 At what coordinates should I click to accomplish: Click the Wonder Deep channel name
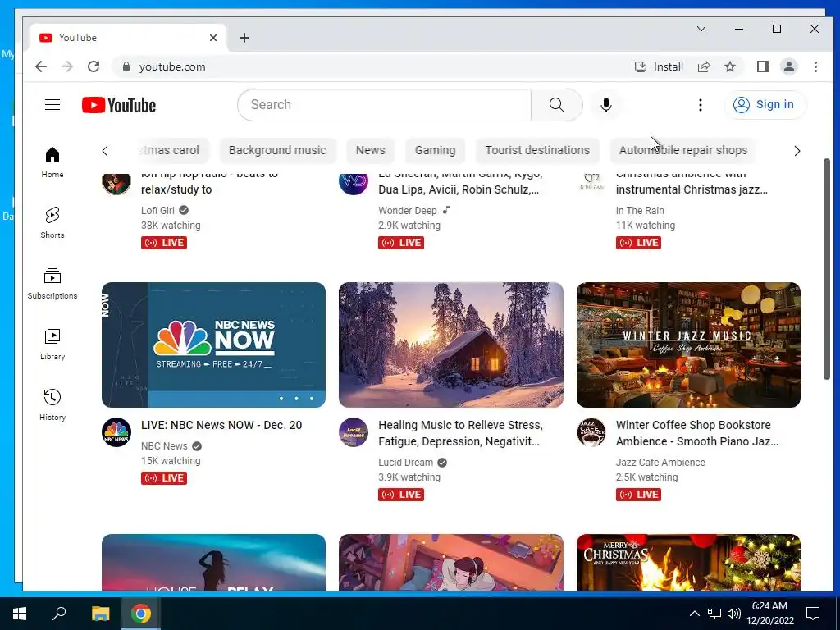tap(407, 211)
